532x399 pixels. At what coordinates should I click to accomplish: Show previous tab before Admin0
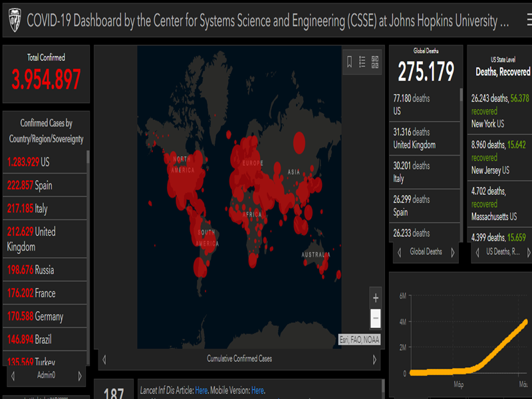(13, 376)
